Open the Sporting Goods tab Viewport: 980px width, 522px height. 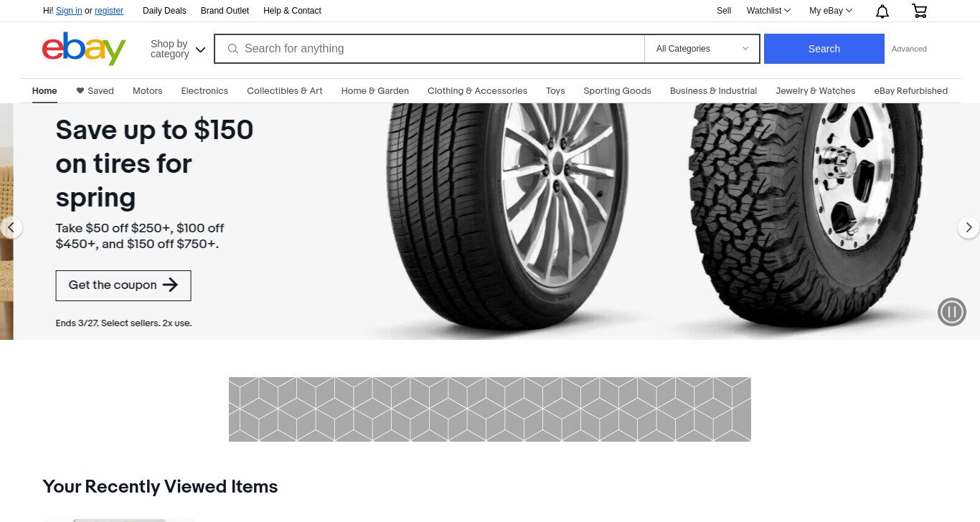tap(618, 91)
